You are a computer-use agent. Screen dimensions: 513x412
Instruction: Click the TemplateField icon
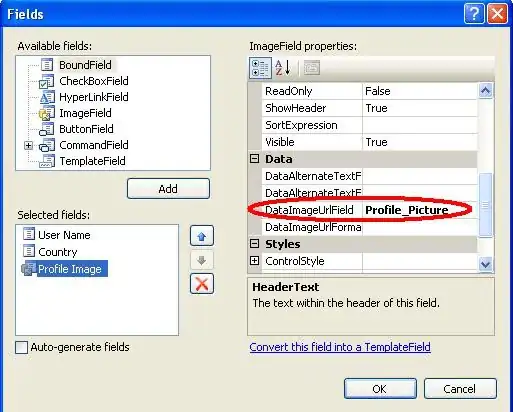[47, 161]
